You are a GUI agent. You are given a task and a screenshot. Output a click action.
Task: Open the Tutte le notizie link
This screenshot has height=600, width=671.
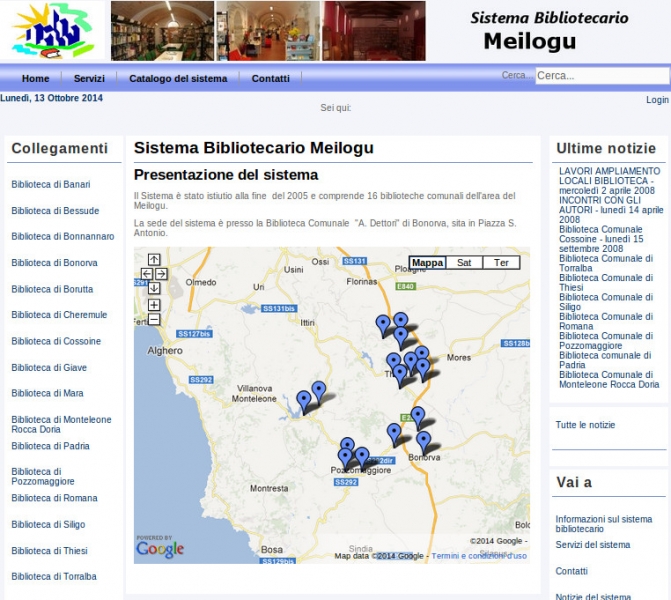point(585,425)
